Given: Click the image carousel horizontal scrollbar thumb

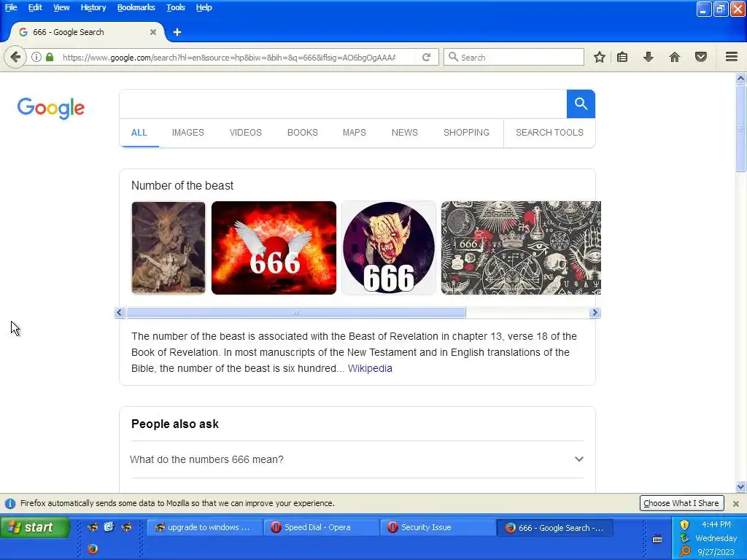Looking at the screenshot, I should [296, 312].
